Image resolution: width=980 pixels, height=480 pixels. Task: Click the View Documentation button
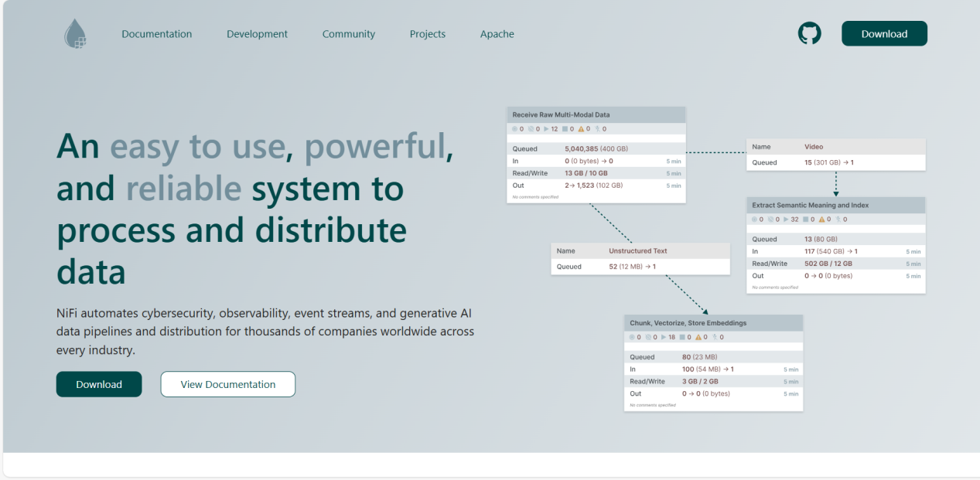(228, 384)
